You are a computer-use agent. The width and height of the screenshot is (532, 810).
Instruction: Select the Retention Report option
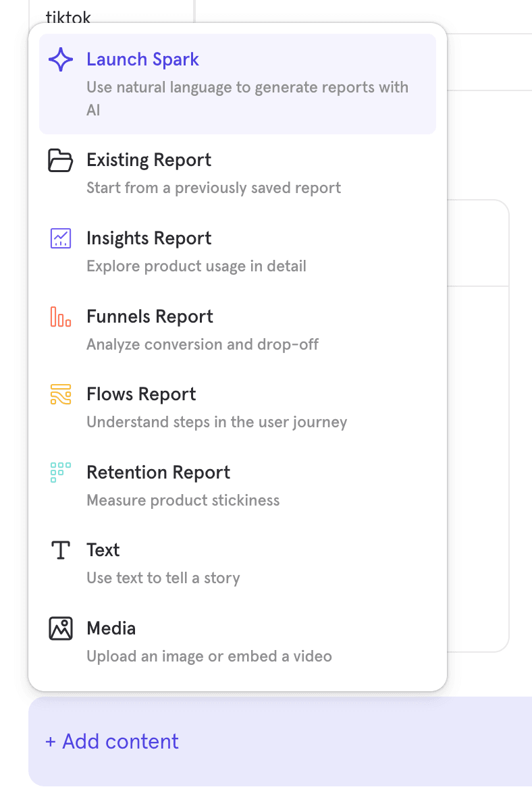(158, 473)
